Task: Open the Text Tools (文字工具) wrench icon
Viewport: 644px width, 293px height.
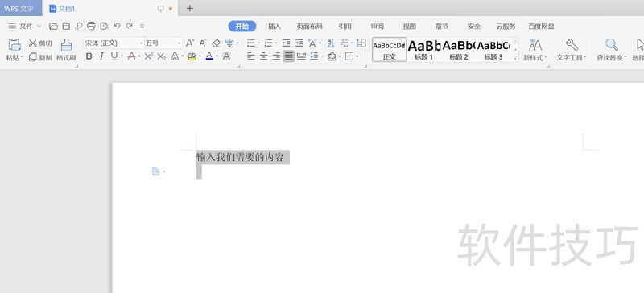Action: (572, 45)
